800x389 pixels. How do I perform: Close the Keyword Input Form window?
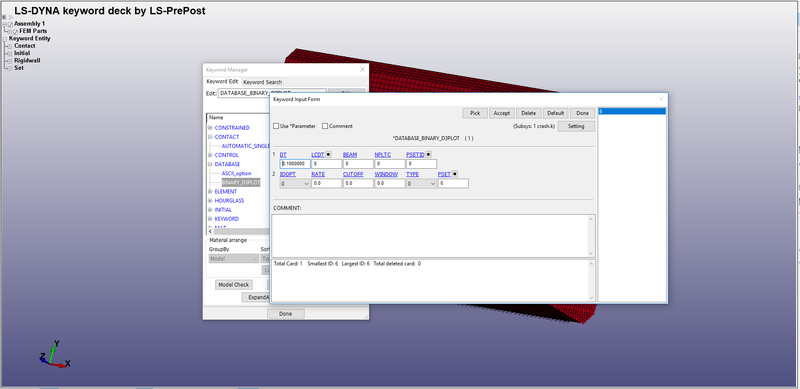[x=661, y=99]
